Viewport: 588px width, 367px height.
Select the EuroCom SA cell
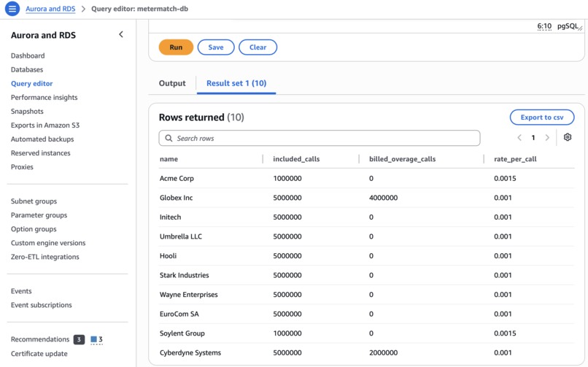(179, 314)
